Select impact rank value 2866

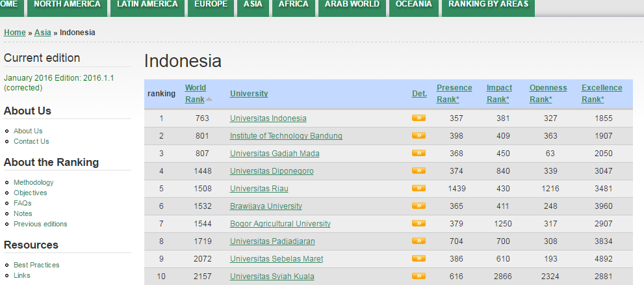(503, 277)
